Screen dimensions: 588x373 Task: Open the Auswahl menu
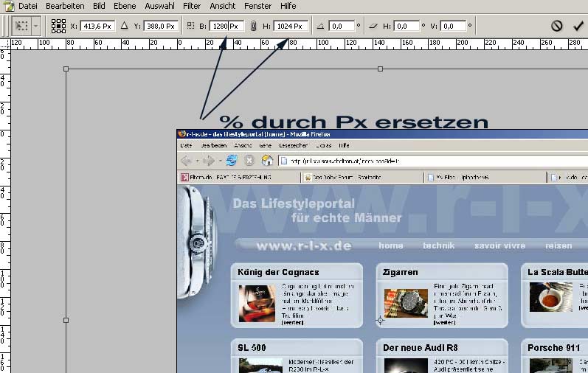pos(159,6)
